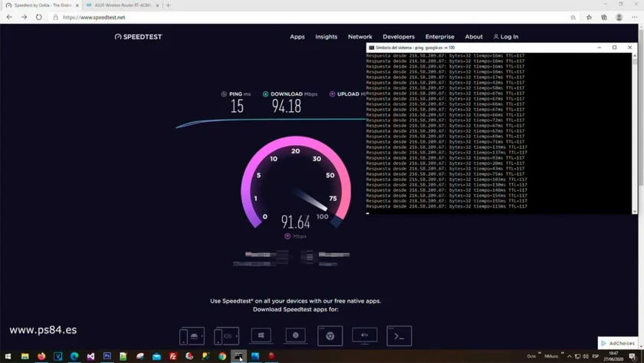The height and width of the screenshot is (363, 644).
Task: Click the speed gauge reading 91.64
Action: 295,223
